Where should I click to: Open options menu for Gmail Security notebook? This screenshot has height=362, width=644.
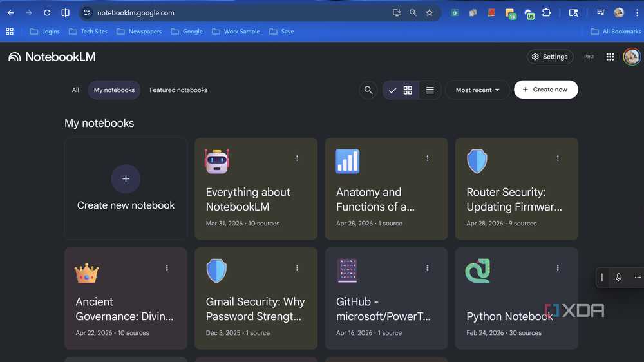tap(297, 268)
